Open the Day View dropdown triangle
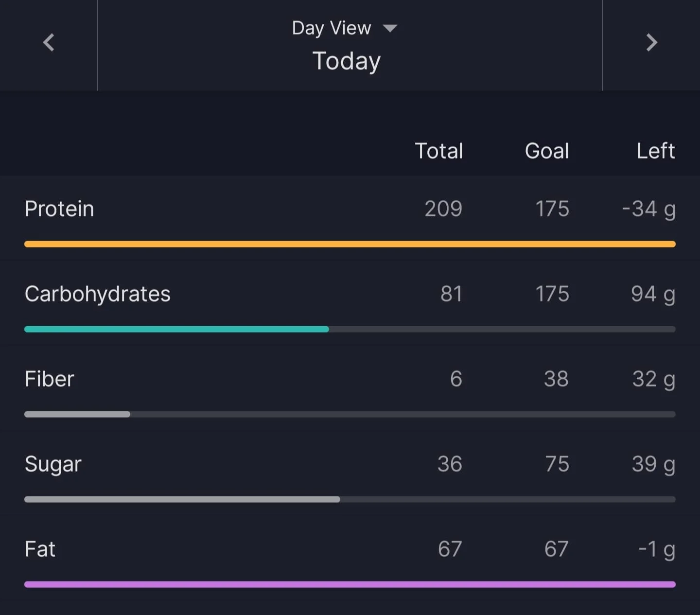The image size is (700, 615). tap(390, 28)
